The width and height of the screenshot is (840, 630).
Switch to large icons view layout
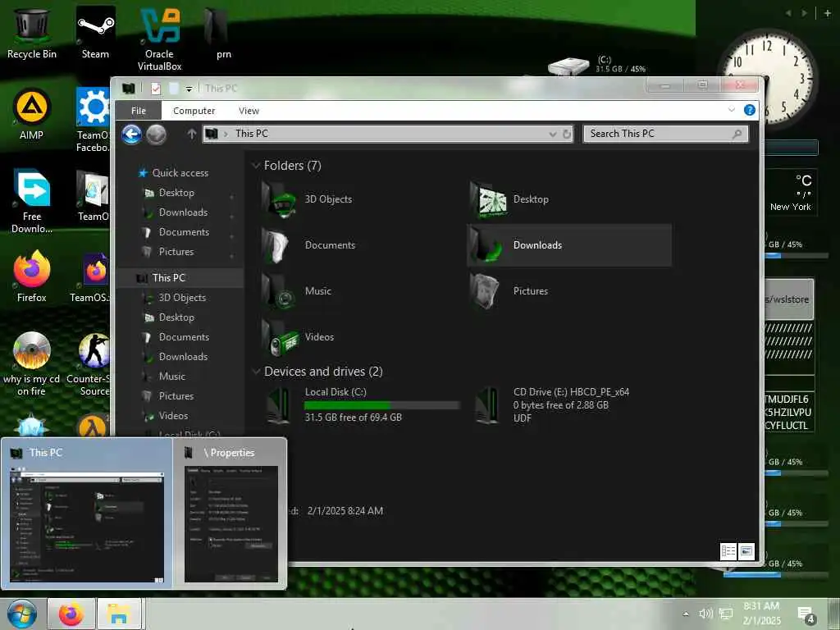(746, 551)
